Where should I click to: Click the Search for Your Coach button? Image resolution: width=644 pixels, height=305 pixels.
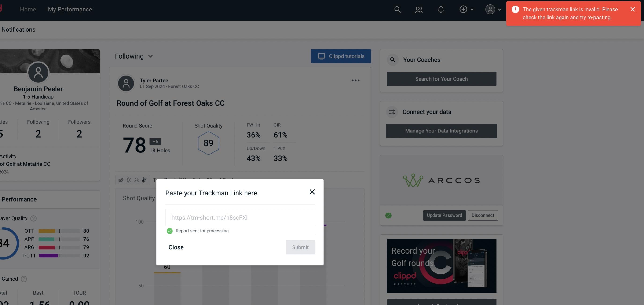point(442,78)
